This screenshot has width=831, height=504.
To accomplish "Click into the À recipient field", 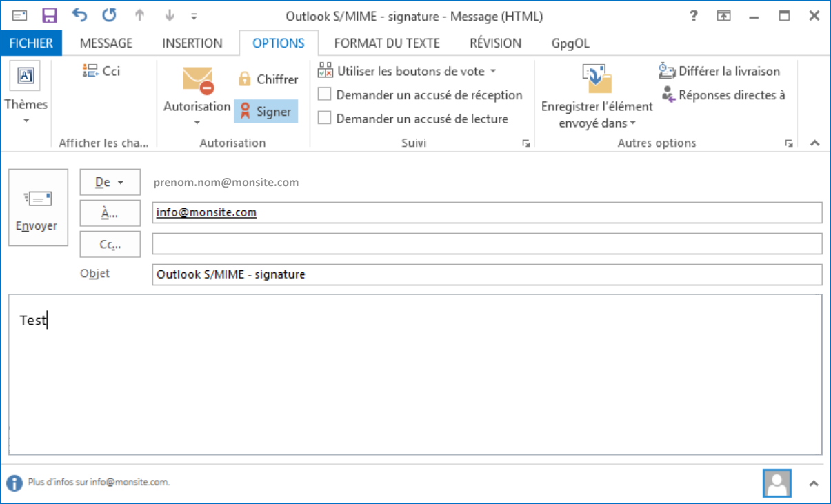I will (x=487, y=212).
